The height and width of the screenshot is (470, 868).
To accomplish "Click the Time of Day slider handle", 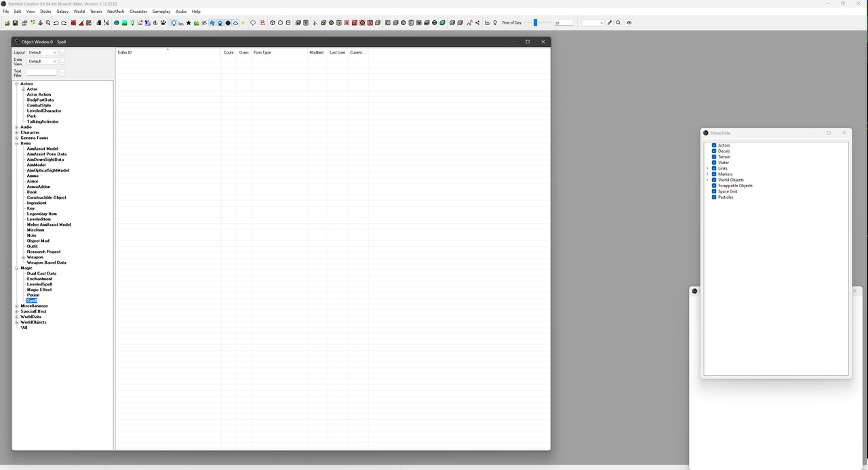I will click(x=535, y=23).
